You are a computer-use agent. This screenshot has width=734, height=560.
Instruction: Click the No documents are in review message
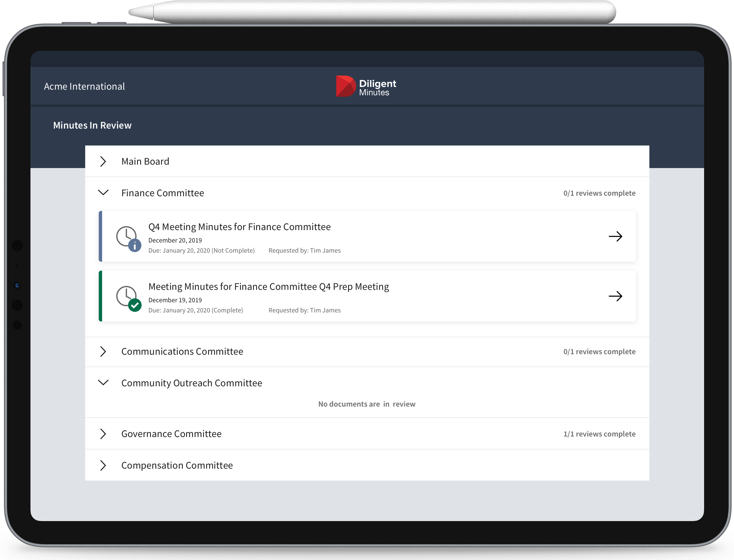(x=366, y=404)
